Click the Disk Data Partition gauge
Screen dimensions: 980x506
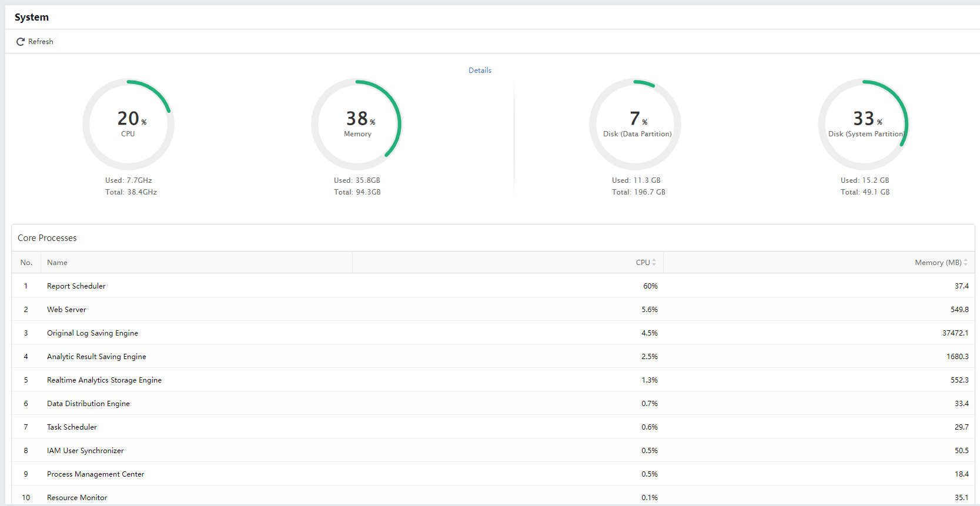pyautogui.click(x=636, y=124)
